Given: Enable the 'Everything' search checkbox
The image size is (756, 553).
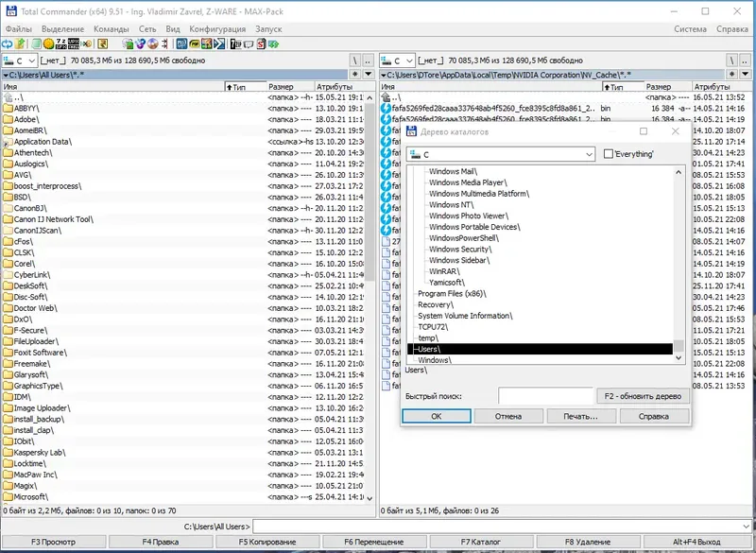Looking at the screenshot, I should click(x=609, y=154).
